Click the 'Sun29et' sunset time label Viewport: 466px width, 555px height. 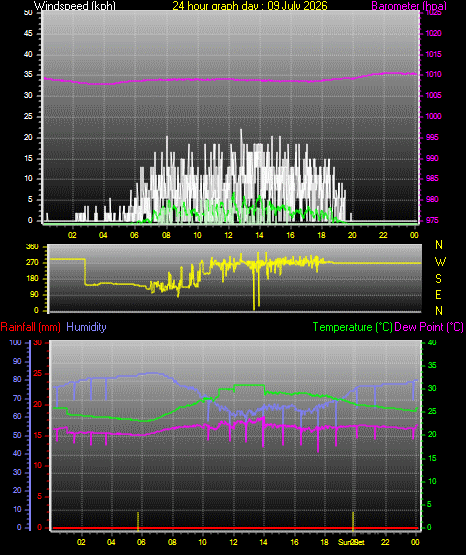pos(351,542)
